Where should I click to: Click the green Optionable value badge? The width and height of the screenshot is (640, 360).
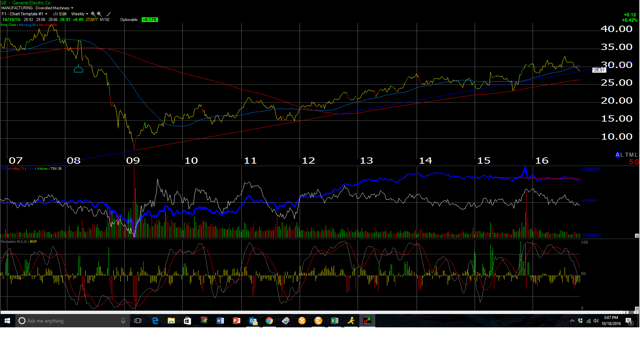pyautogui.click(x=149, y=20)
